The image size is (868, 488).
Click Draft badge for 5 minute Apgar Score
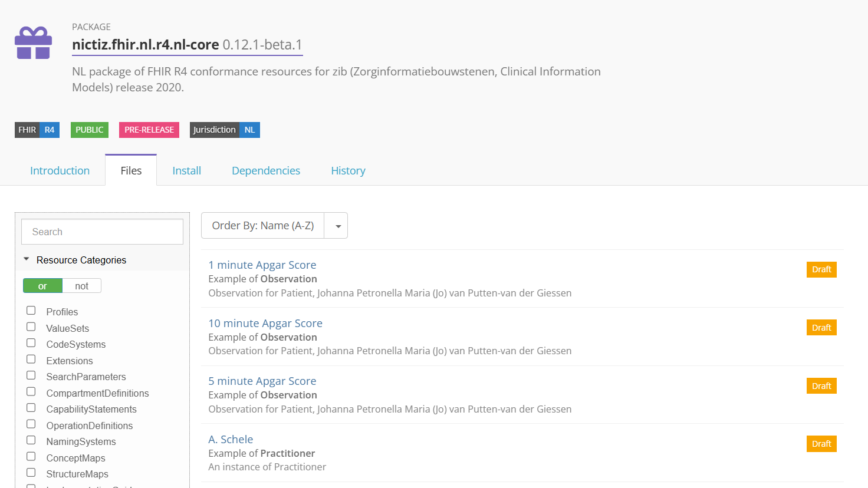click(x=821, y=386)
